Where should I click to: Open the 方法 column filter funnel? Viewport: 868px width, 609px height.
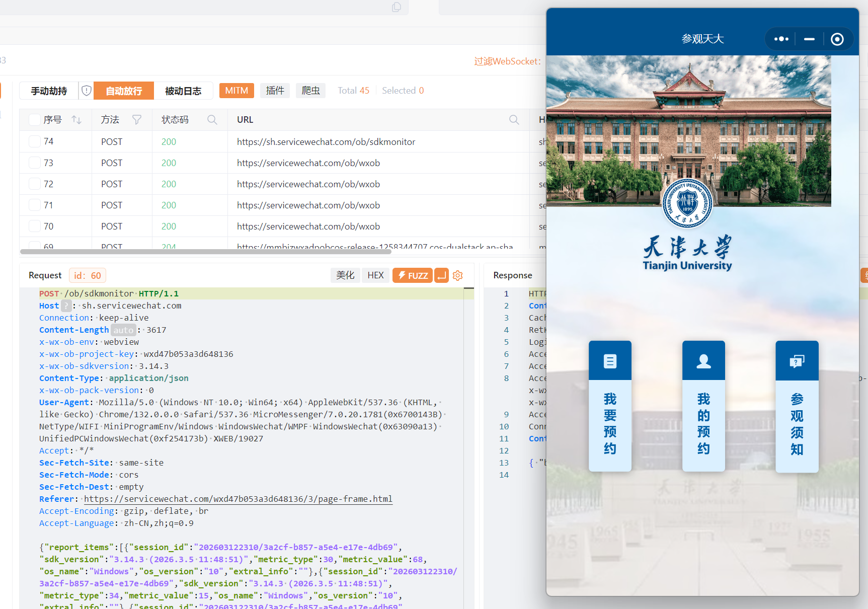point(136,120)
